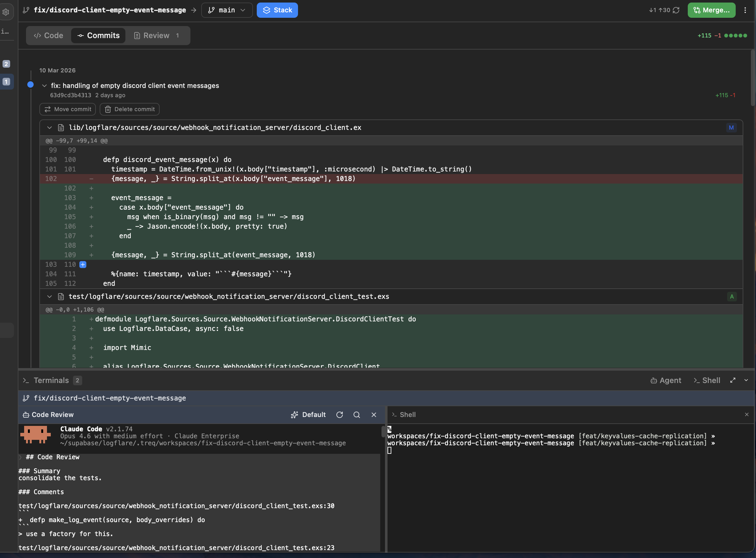Viewport: 756px width, 558px height.
Task: Click the branch bar in the terminals panel
Action: (x=386, y=398)
